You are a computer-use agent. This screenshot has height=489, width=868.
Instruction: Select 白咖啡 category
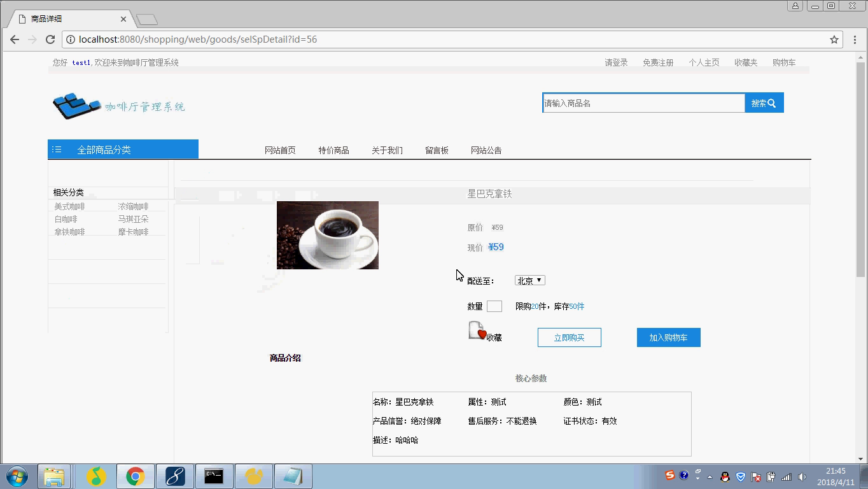66,219
